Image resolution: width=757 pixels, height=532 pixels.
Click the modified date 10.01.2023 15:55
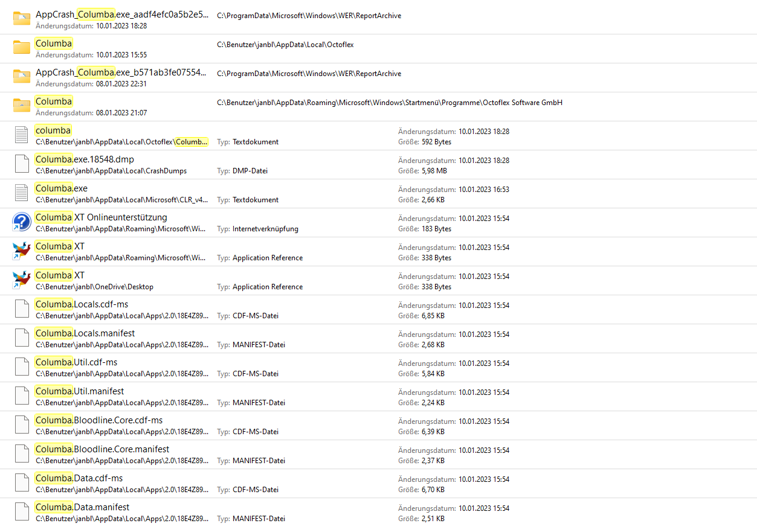[121, 55]
